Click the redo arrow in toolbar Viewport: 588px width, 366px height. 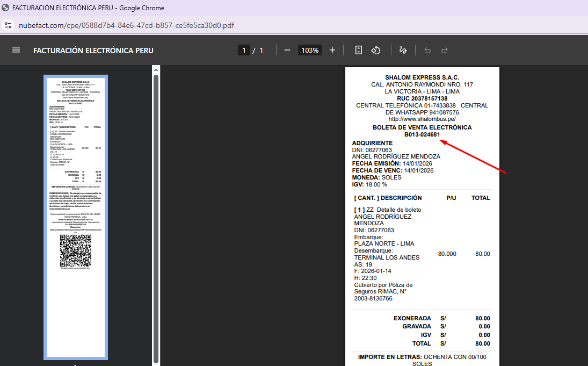pyautogui.click(x=445, y=50)
